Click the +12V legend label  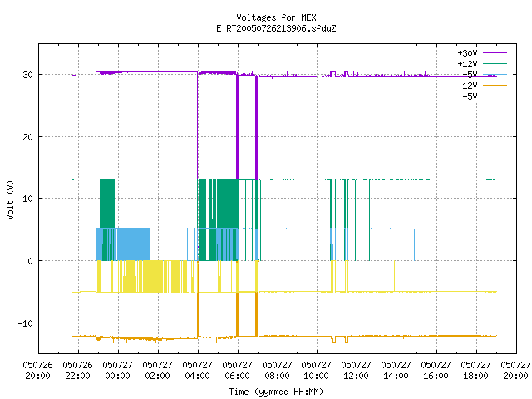pyautogui.click(x=467, y=64)
